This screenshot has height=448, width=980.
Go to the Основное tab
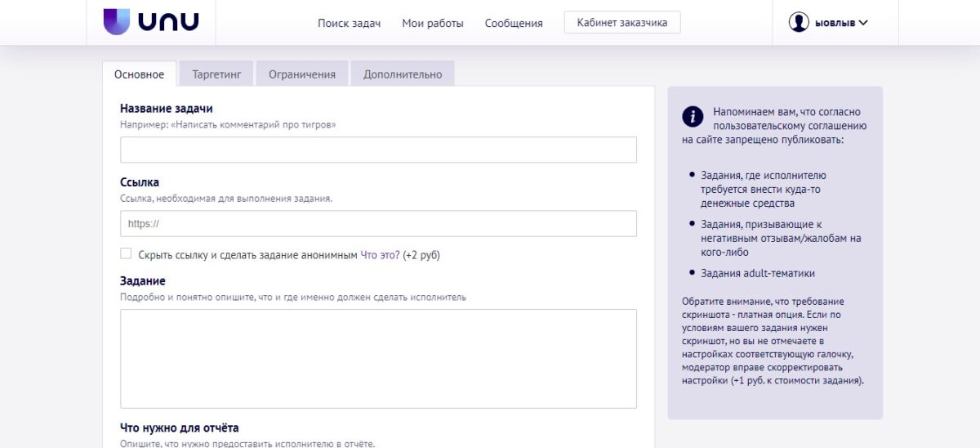point(139,74)
